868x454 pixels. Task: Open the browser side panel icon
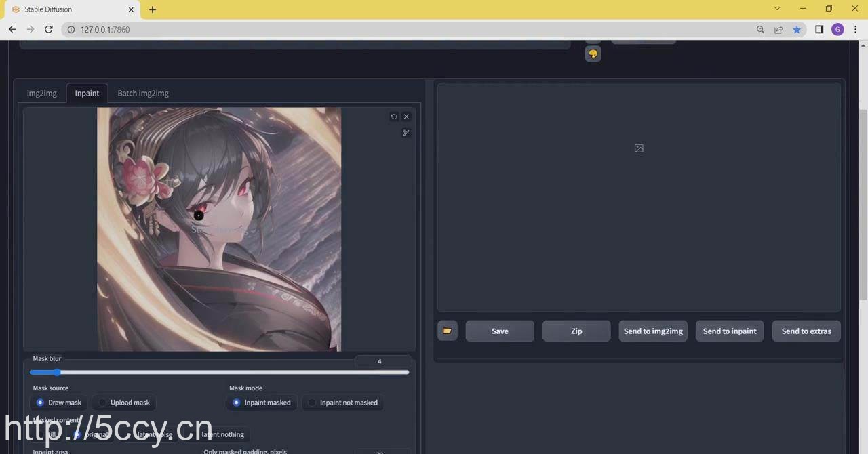pos(819,29)
